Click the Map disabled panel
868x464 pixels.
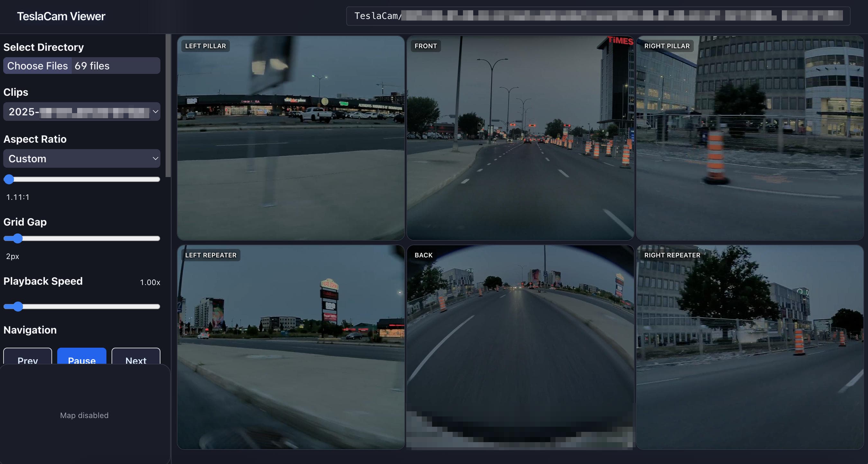coord(84,415)
